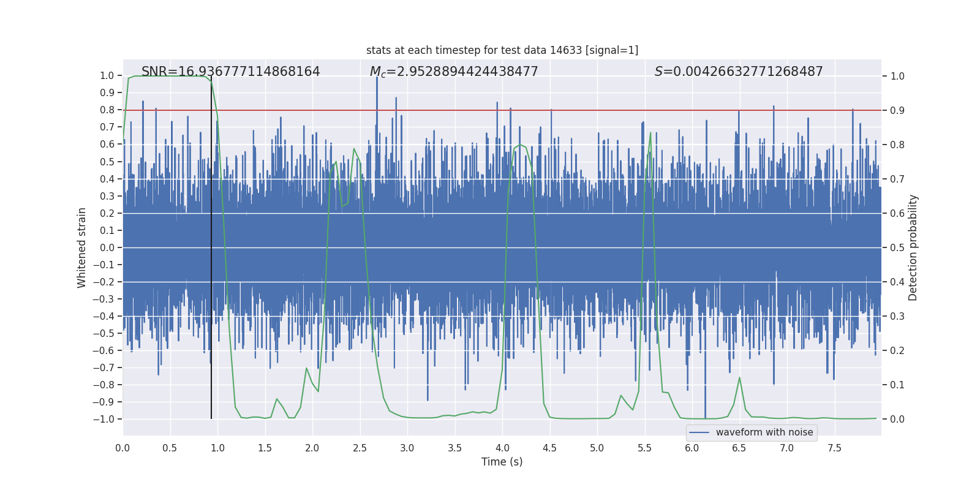Viewport: 980px width, 490px height.
Task: Click the 0.2 tick on the Detection probability axis
Action: [x=897, y=351]
